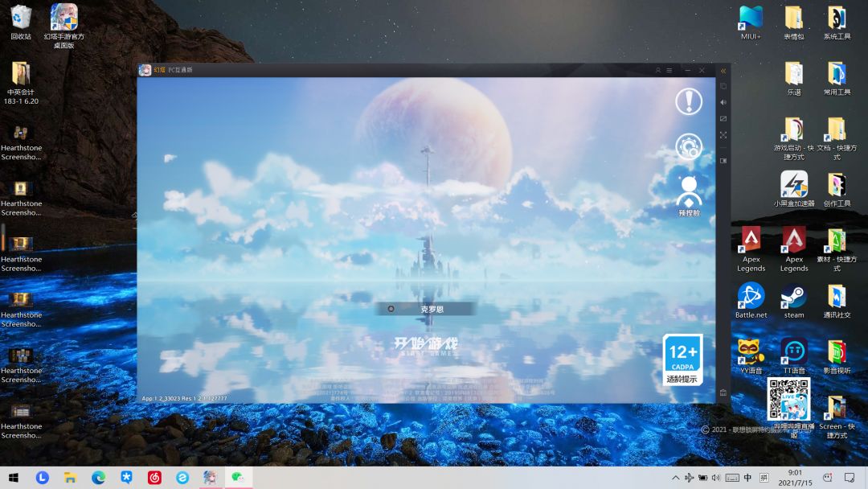Image resolution: width=868 pixels, height=489 pixels.
Task: Open the 预捏脸 character preset icon
Action: (x=690, y=196)
